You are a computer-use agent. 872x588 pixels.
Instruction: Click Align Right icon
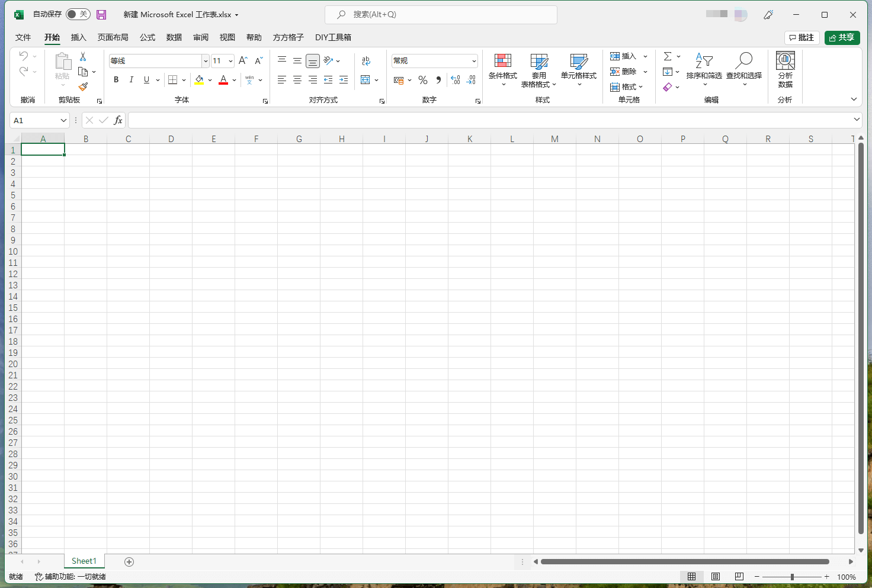click(313, 80)
